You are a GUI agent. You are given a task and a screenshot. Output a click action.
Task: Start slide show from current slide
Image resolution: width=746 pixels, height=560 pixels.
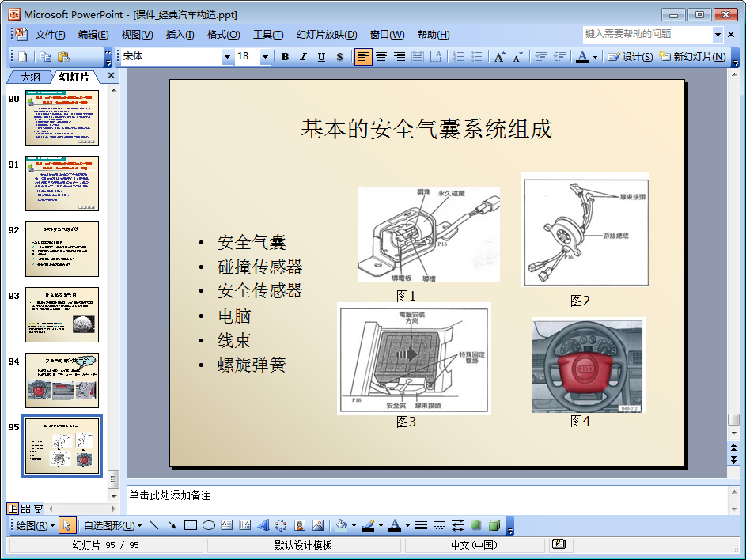[38, 509]
